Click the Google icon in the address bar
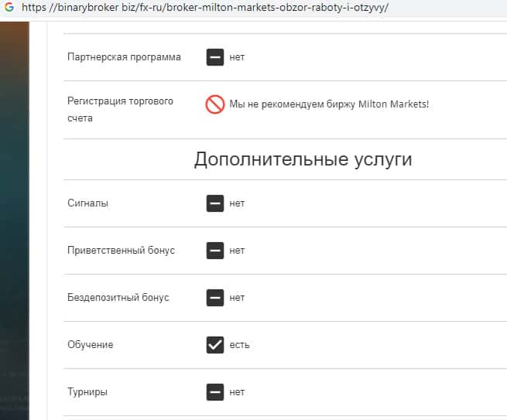Image resolution: width=507 pixels, height=420 pixels. (x=9, y=8)
